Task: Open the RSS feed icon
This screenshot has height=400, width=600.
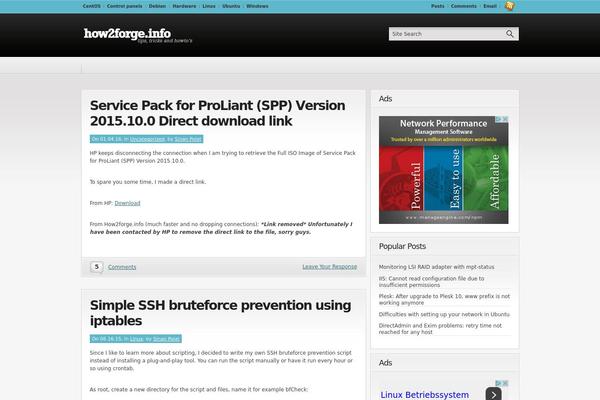Action: tap(509, 6)
